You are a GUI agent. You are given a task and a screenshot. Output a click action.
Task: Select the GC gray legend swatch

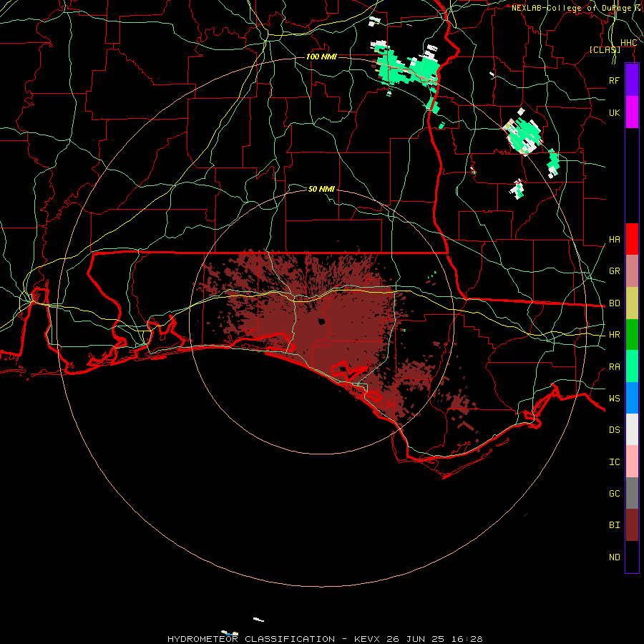click(632, 493)
